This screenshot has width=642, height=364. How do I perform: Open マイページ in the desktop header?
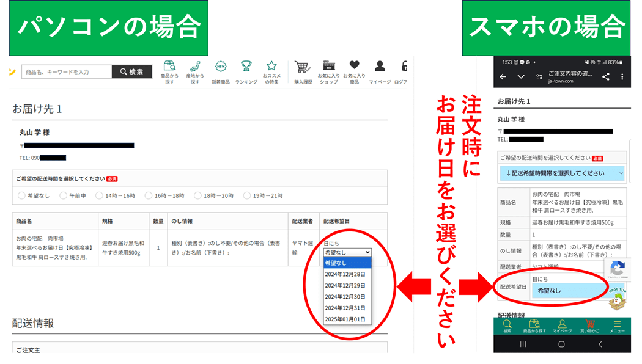coord(380,66)
